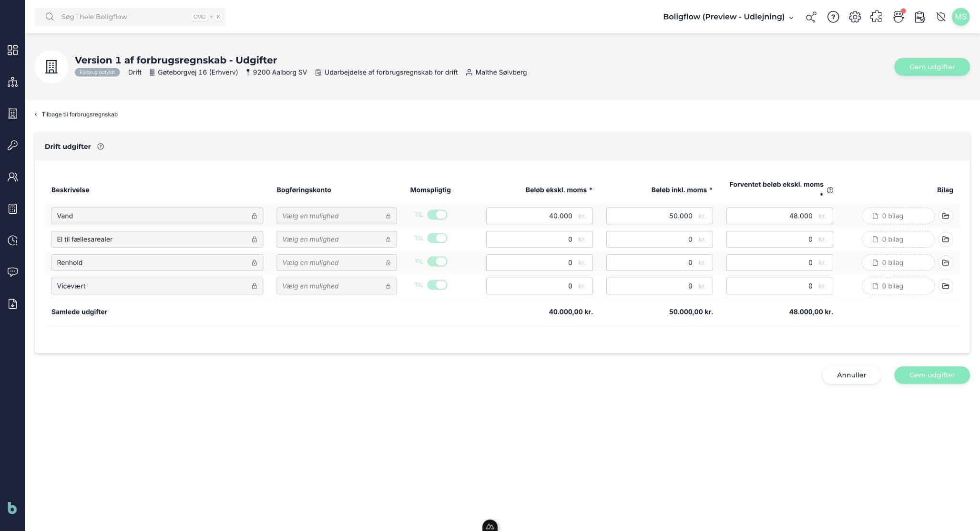
Task: Expand the Boligflow (Preview - Udlejning) workspace selector
Action: 728,17
